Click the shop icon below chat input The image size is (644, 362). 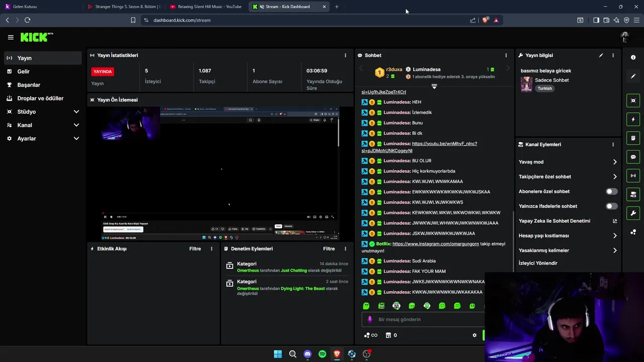[388, 335]
